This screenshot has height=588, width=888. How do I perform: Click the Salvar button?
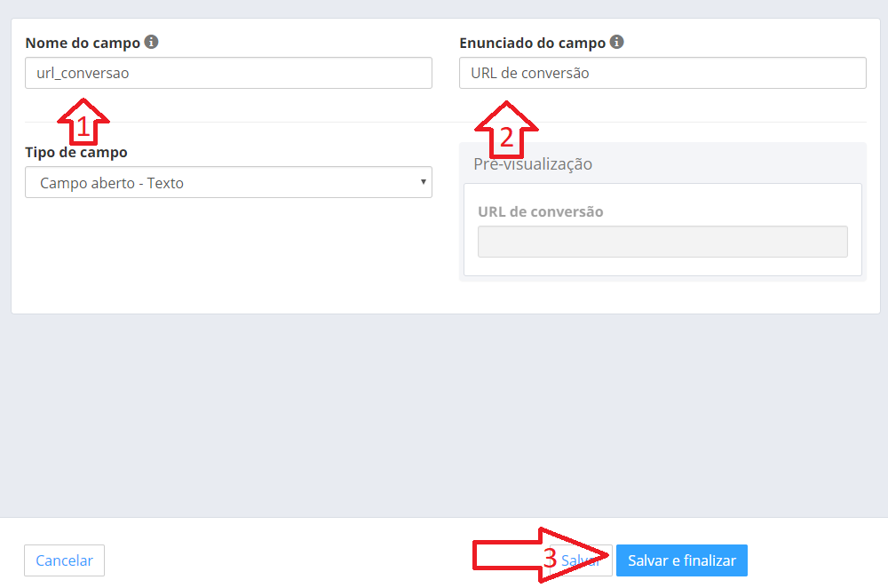tap(583, 560)
